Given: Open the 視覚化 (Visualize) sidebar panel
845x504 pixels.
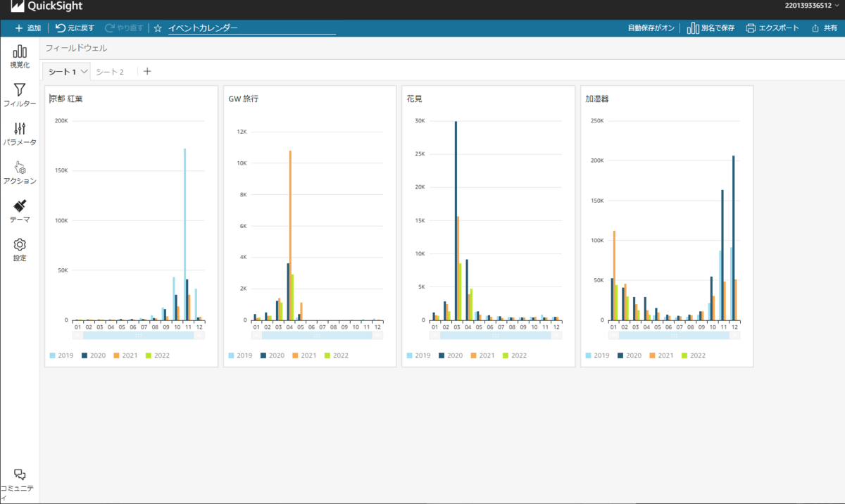Looking at the screenshot, I should pyautogui.click(x=20, y=56).
